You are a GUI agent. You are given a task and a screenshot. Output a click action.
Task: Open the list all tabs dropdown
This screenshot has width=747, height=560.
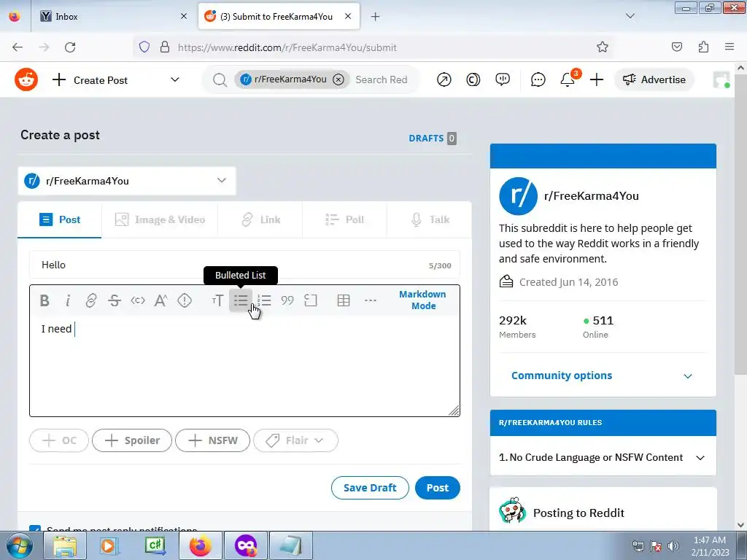(x=630, y=16)
